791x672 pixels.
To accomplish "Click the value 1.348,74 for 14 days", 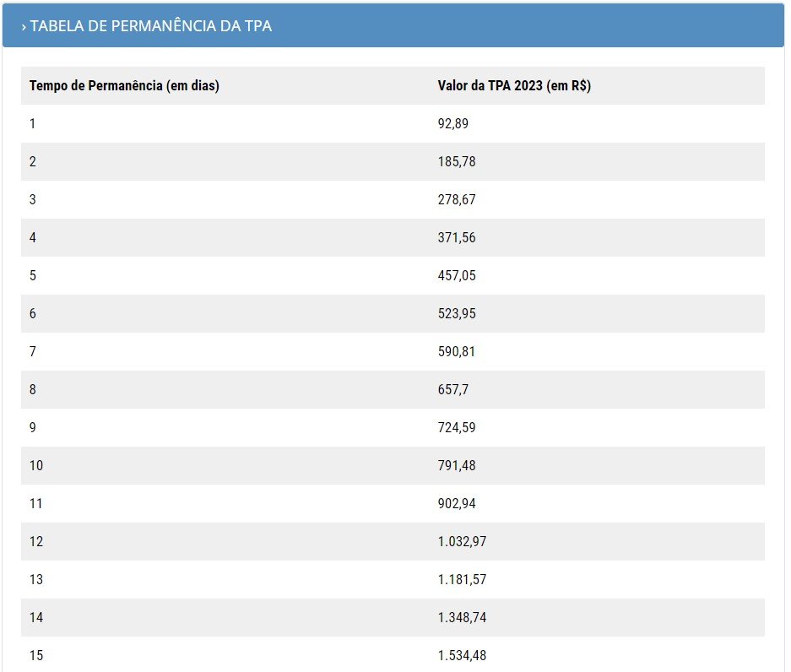I will pos(462,617).
